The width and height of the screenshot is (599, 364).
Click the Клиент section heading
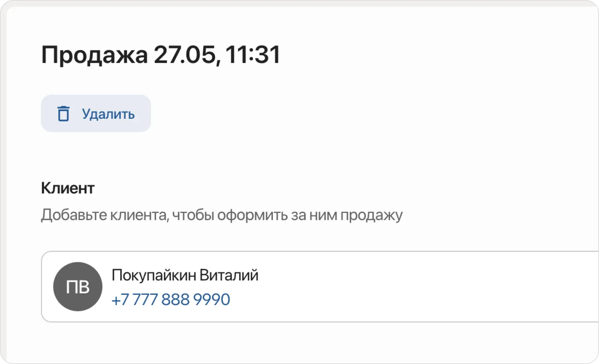[x=67, y=187]
